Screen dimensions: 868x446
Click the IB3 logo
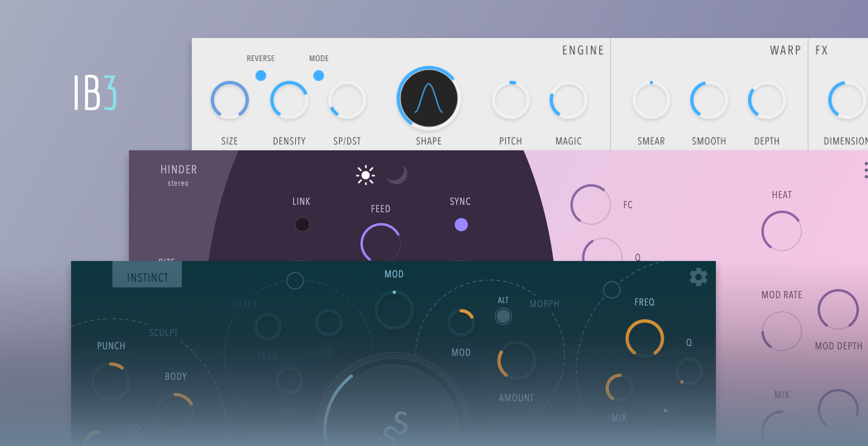click(x=95, y=93)
